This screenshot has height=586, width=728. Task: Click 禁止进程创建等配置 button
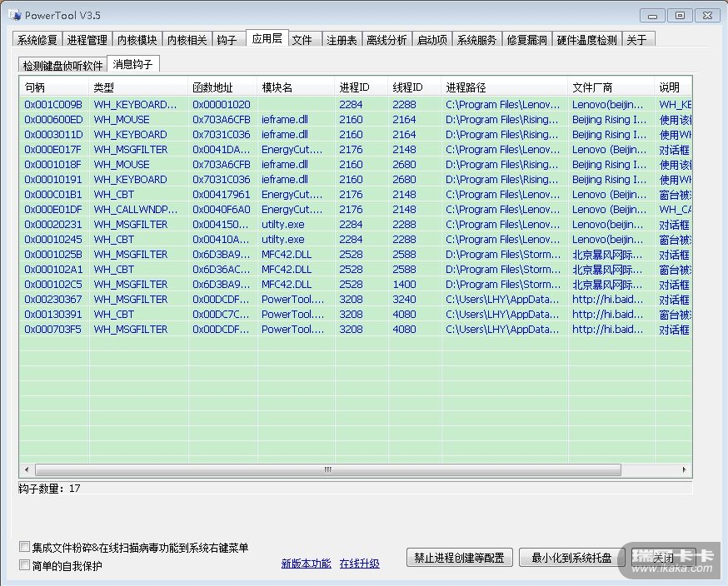tap(459, 557)
